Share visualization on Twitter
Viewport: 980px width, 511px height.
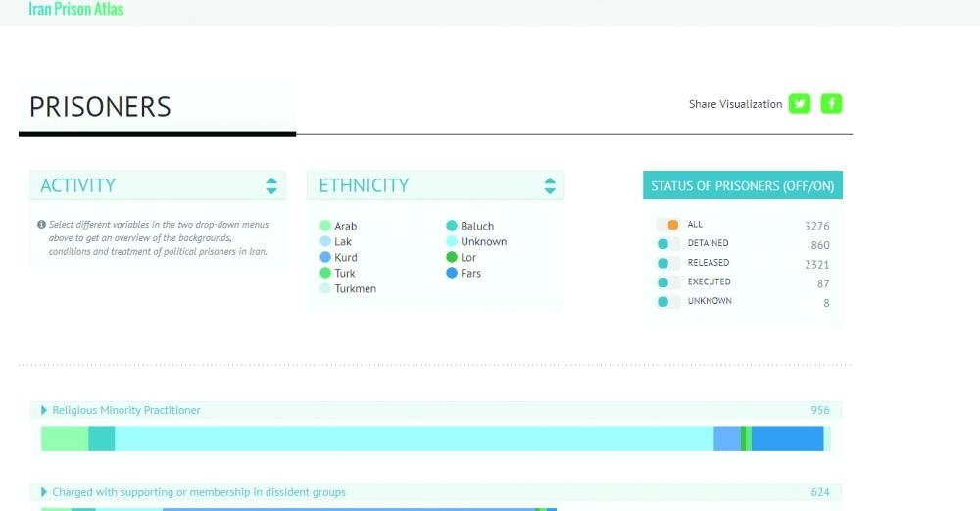[800, 104]
